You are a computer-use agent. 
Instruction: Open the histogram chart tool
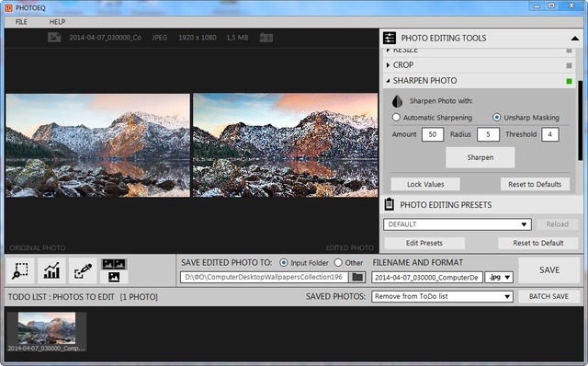pyautogui.click(x=51, y=270)
